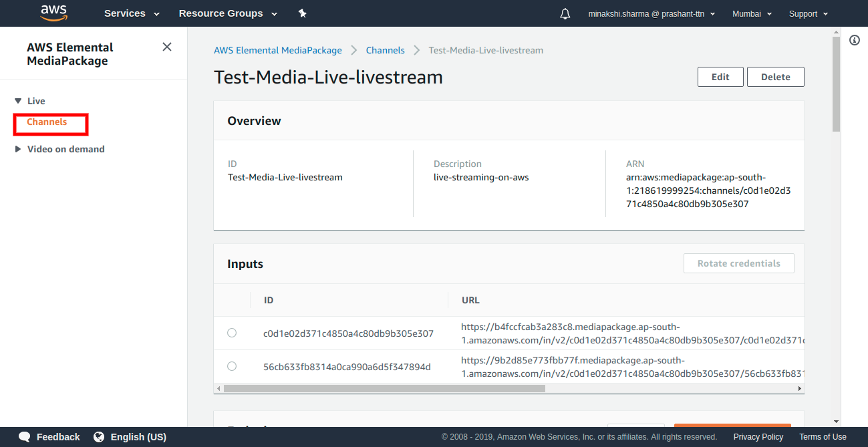Open the notifications bell
The height and width of the screenshot is (447, 868).
565,13
